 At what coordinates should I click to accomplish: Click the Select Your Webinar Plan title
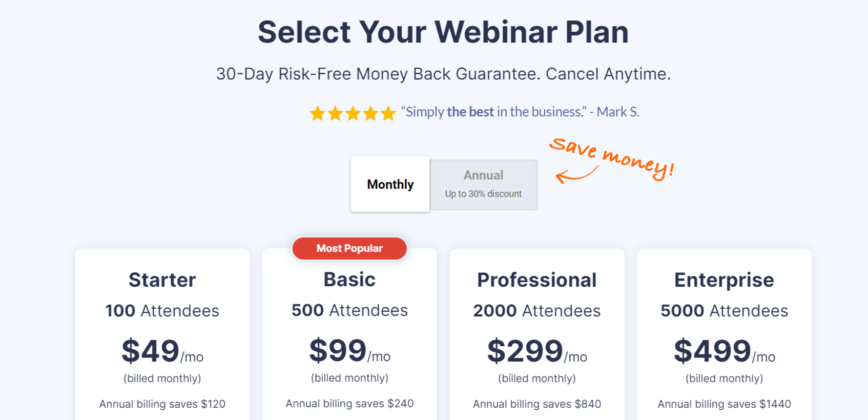443,32
